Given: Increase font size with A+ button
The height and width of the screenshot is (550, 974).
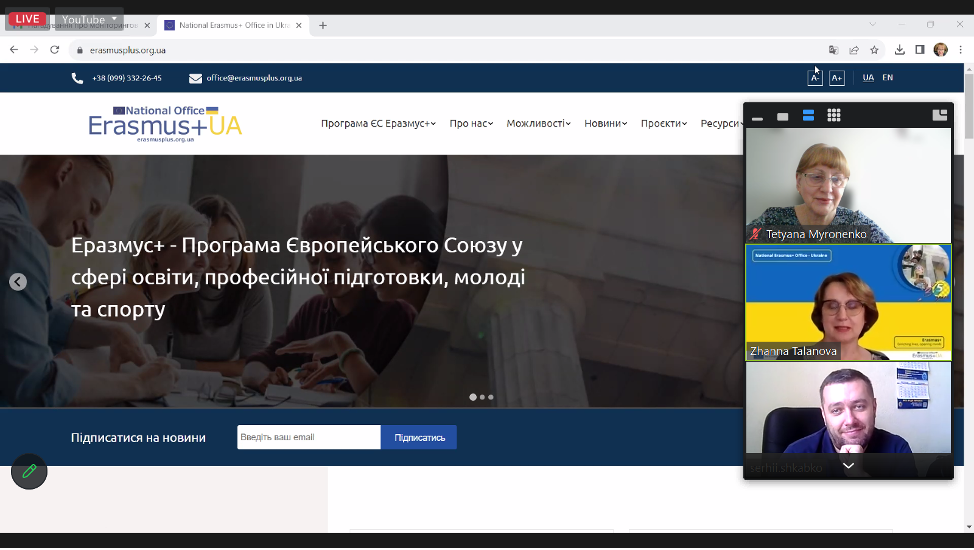Looking at the screenshot, I should 836,78.
